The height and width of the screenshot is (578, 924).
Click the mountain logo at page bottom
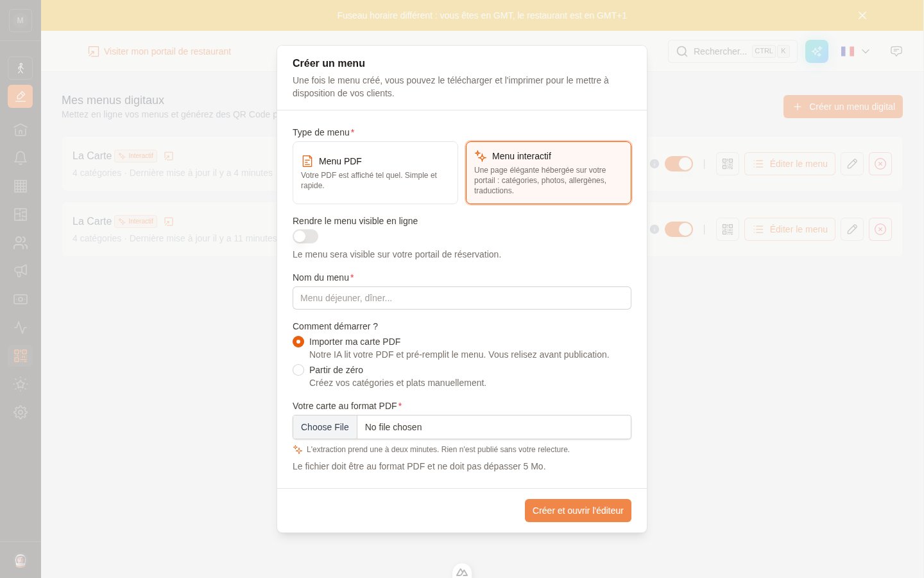point(462,572)
